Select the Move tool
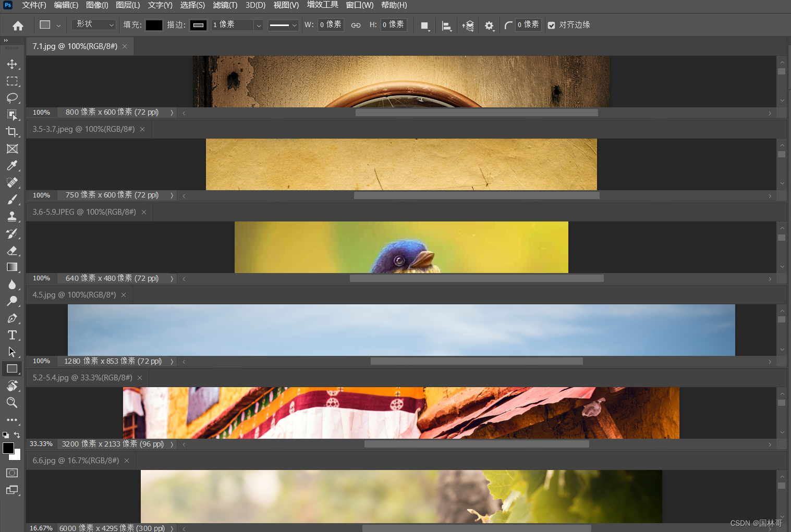 click(x=12, y=64)
